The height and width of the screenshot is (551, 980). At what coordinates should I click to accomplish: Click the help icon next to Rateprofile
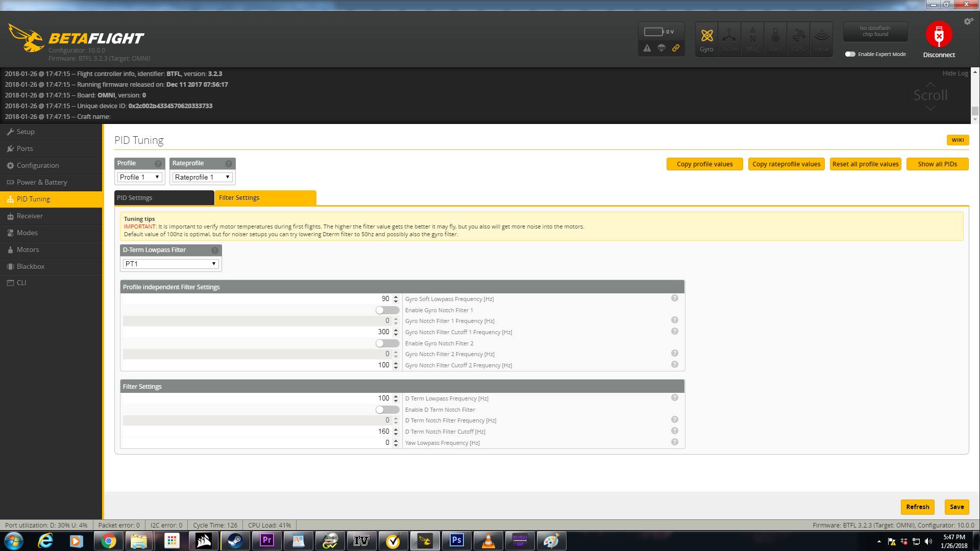229,164
